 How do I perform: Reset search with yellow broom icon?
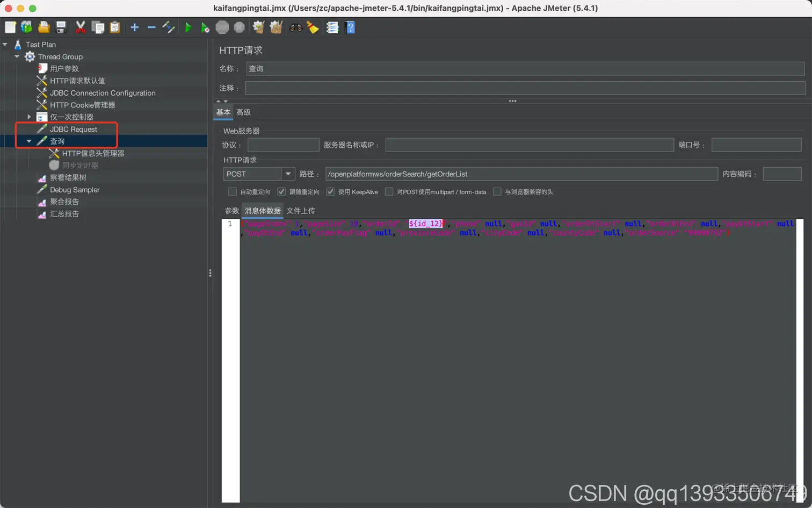tap(313, 27)
